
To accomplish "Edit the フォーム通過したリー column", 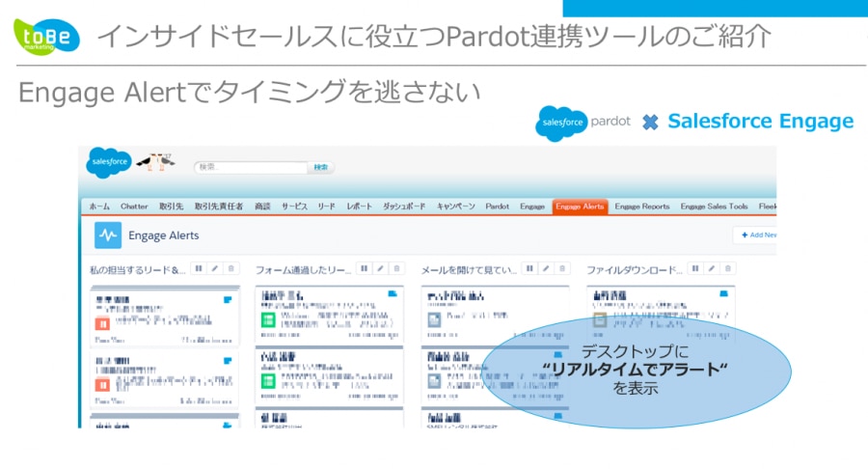I will [380, 269].
